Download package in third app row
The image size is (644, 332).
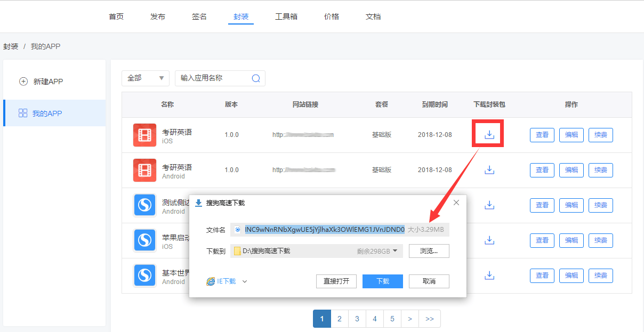point(489,205)
